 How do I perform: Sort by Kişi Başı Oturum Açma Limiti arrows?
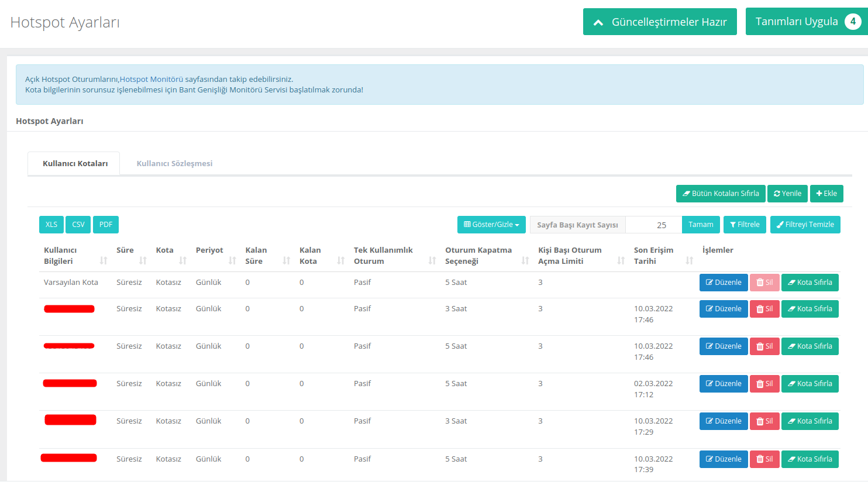pos(621,261)
